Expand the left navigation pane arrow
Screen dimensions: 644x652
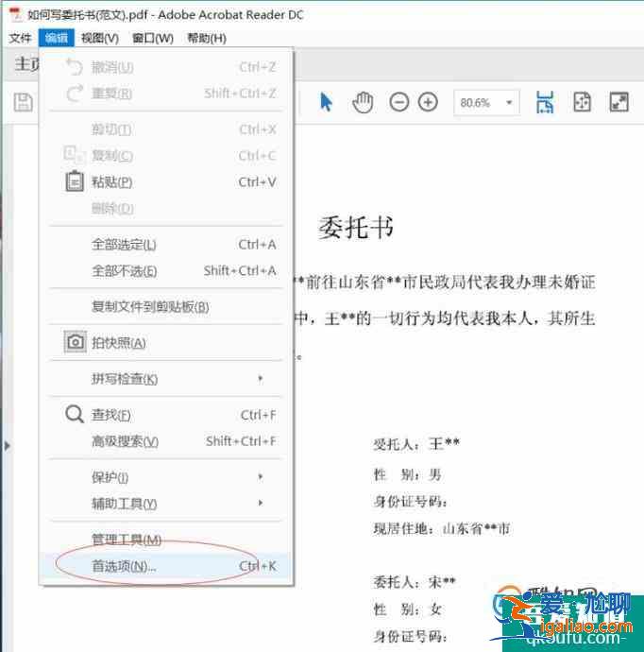[7, 446]
